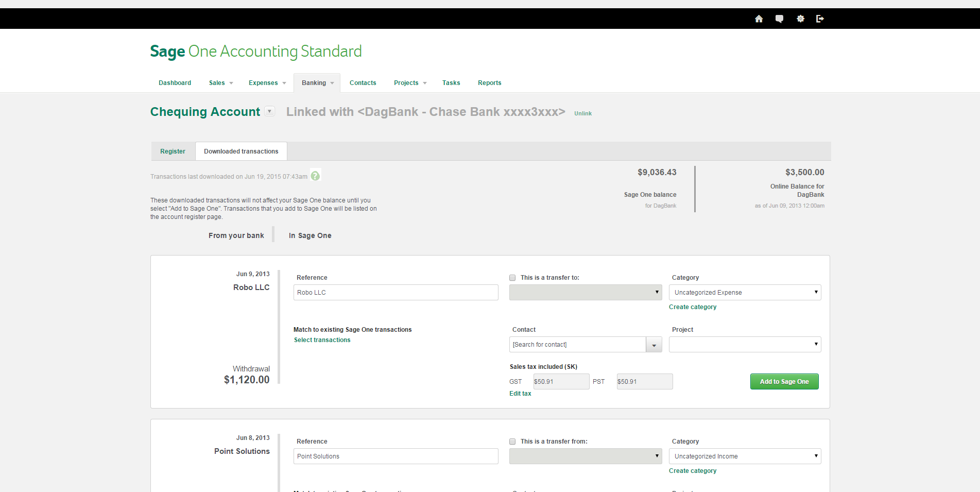Toggle the transfer checkbox on Jun 9 transaction

click(512, 278)
